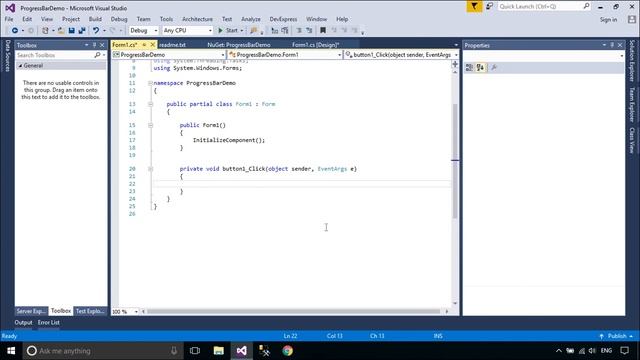Open the Build menu
This screenshot has width=640, height=360.
pyautogui.click(x=95, y=19)
